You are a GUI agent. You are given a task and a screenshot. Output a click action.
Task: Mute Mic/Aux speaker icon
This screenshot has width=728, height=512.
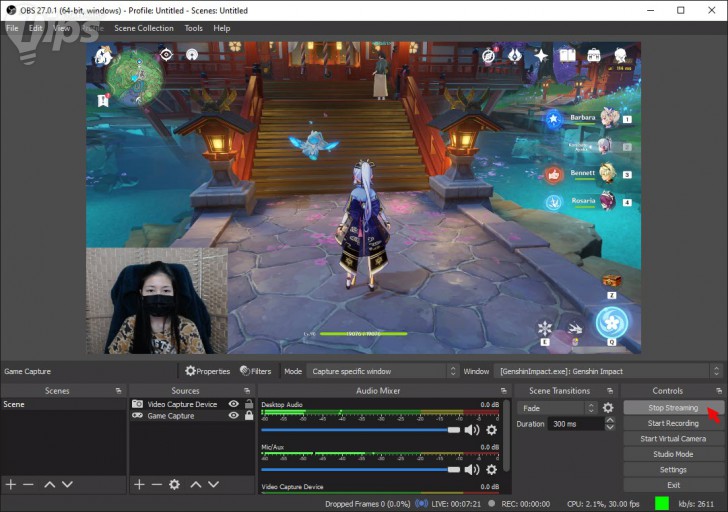[472, 470]
